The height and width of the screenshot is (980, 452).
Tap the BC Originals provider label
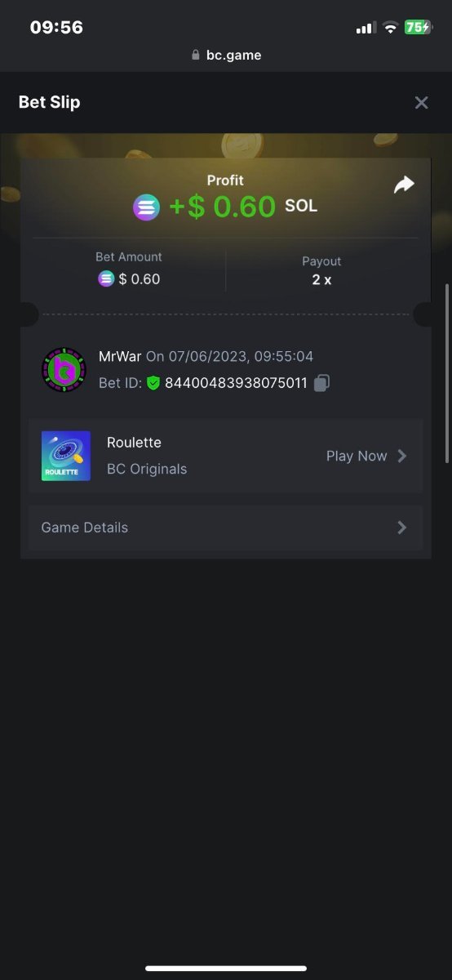pyautogui.click(x=147, y=469)
